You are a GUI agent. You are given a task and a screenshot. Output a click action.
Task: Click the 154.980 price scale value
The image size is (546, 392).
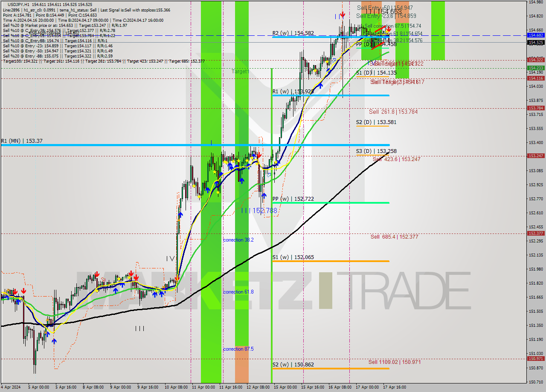536,2
